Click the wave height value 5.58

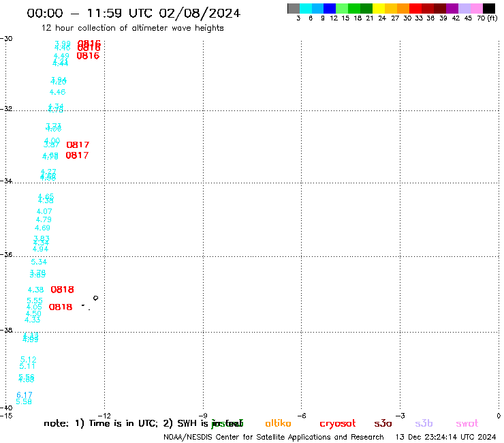tap(24, 401)
